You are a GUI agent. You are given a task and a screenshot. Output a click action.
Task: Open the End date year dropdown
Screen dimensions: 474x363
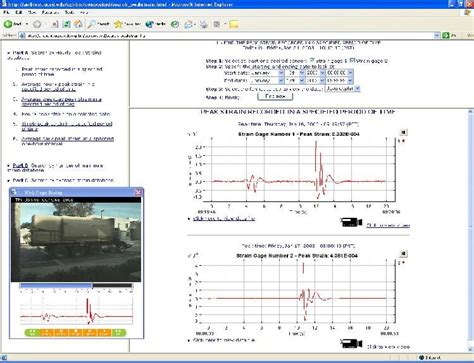pyautogui.click(x=315, y=80)
